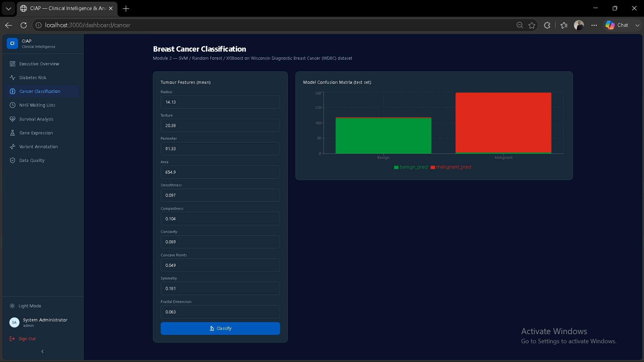Expand the tab search dropdown arrow
This screenshot has height=362, width=644.
(8, 9)
